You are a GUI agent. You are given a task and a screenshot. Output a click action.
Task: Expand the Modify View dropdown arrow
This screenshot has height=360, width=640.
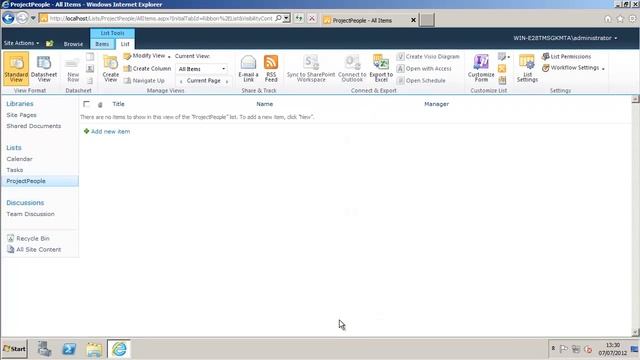pos(169,56)
